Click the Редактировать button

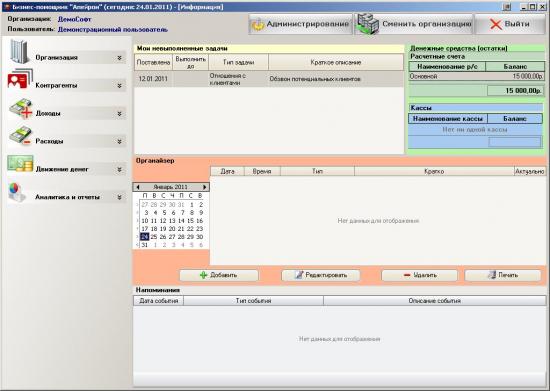tap(321, 275)
